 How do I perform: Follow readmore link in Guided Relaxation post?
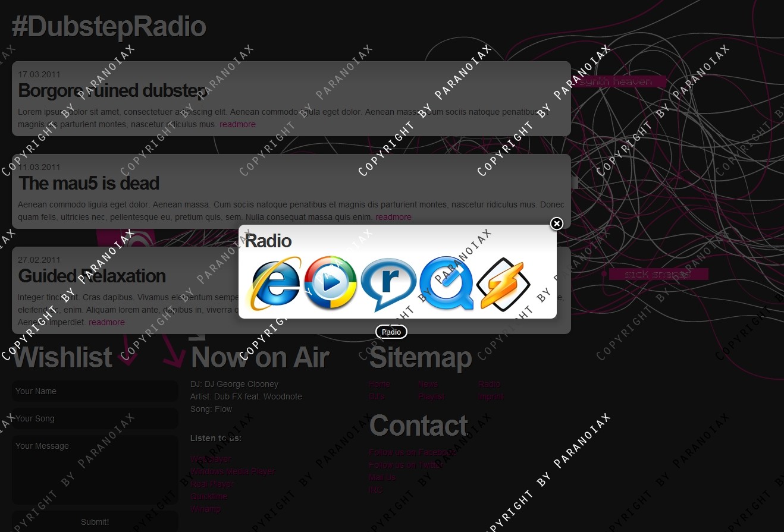click(106, 322)
